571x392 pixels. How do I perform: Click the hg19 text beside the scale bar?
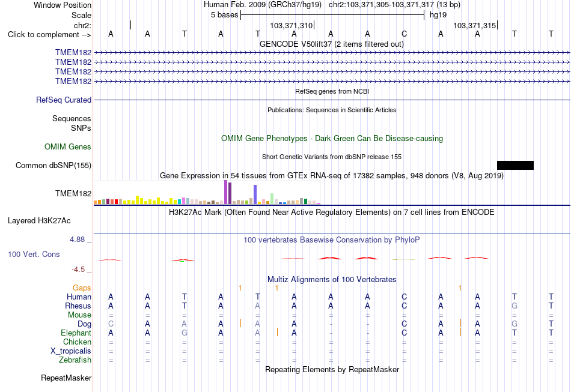438,15
